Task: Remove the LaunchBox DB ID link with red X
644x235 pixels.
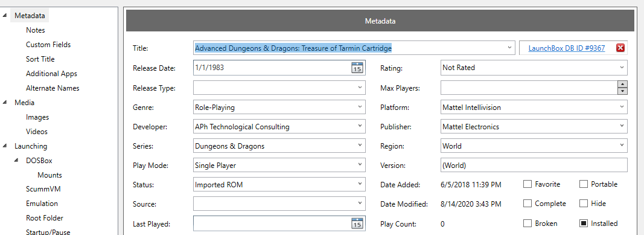Action: (620, 48)
